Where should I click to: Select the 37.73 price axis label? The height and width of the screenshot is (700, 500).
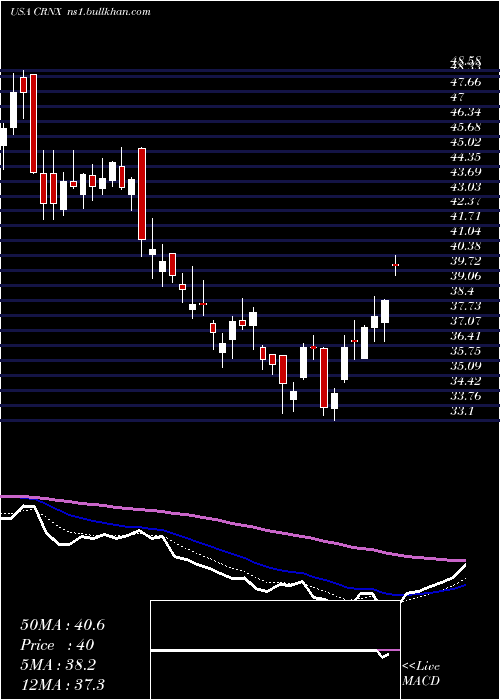465,306
